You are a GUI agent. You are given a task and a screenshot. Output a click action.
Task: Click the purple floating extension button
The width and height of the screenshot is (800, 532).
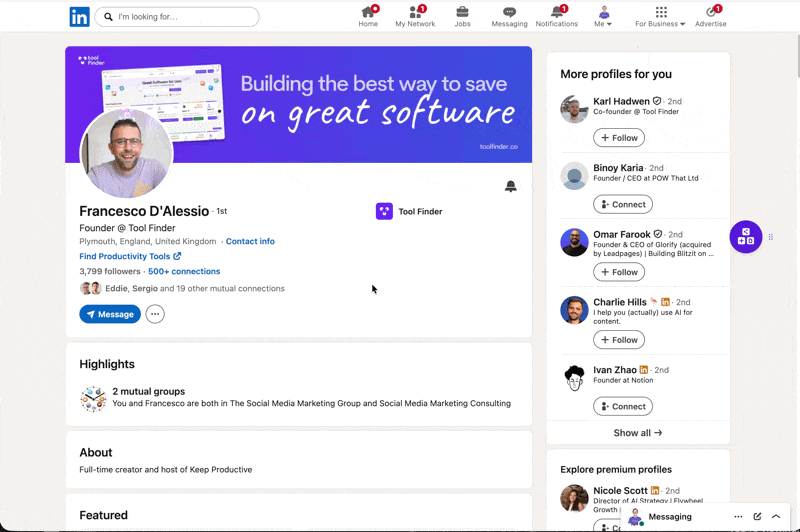745,237
